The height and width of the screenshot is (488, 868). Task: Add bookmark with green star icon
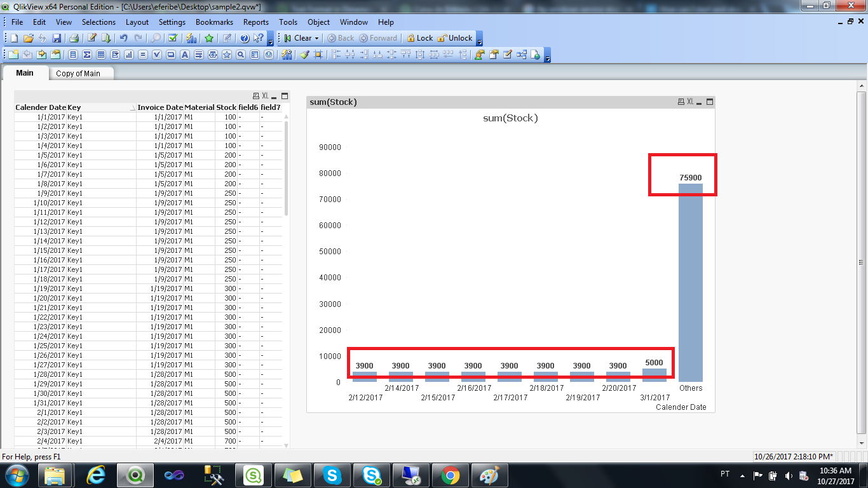coord(208,38)
